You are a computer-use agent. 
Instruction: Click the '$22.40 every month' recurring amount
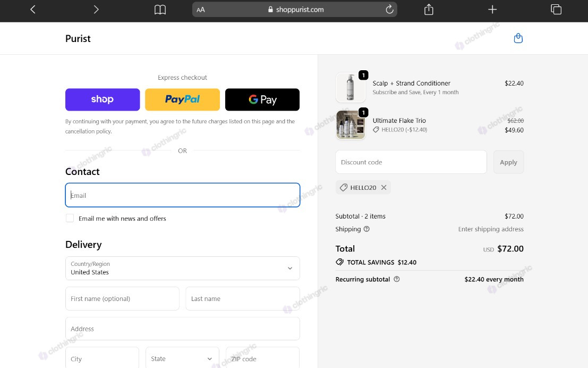click(x=494, y=279)
